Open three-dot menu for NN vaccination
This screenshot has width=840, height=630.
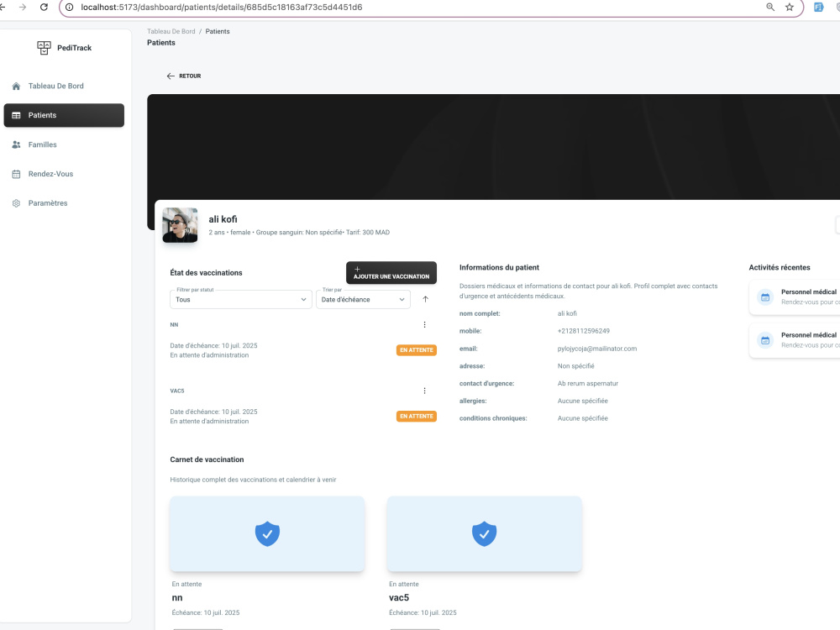(x=424, y=324)
